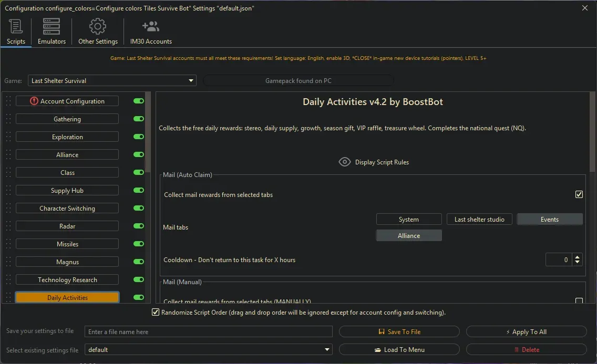The height and width of the screenshot is (364, 597).
Task: Disable the Alliance script switch
Action: (x=139, y=154)
